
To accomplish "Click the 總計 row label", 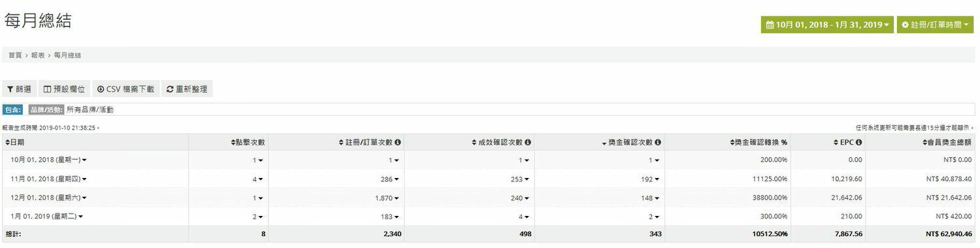I will click(13, 234).
